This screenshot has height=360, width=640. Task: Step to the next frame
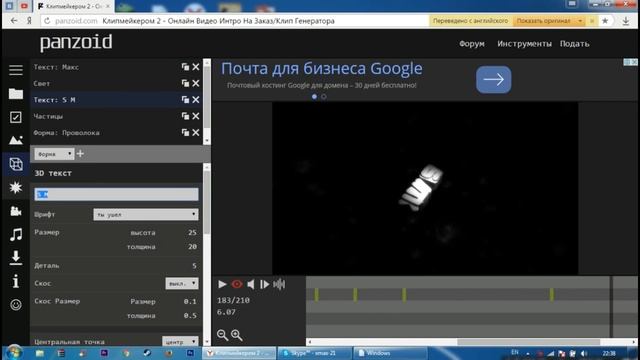[x=264, y=284]
